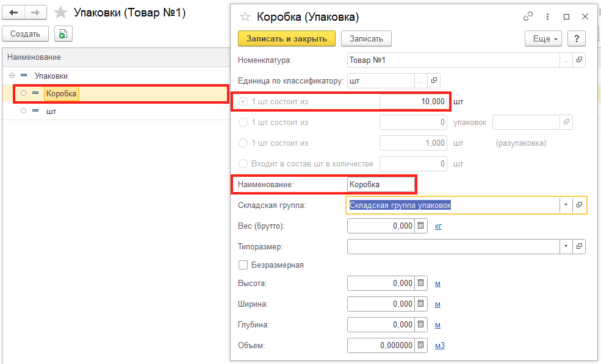Click the Наименование input field with Коробка

tap(381, 184)
